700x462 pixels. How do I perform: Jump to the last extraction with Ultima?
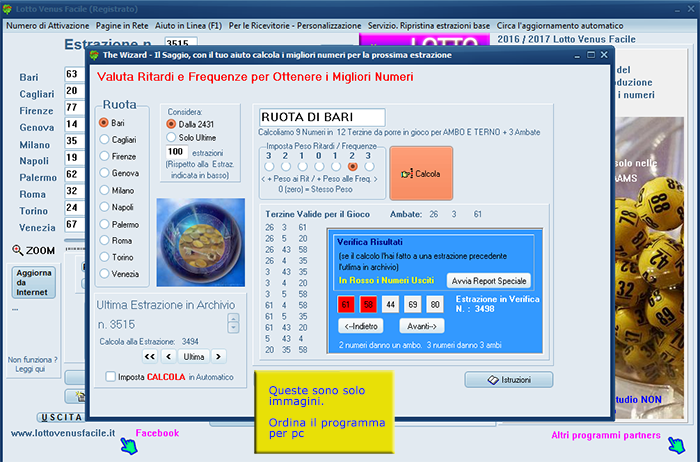point(194,356)
